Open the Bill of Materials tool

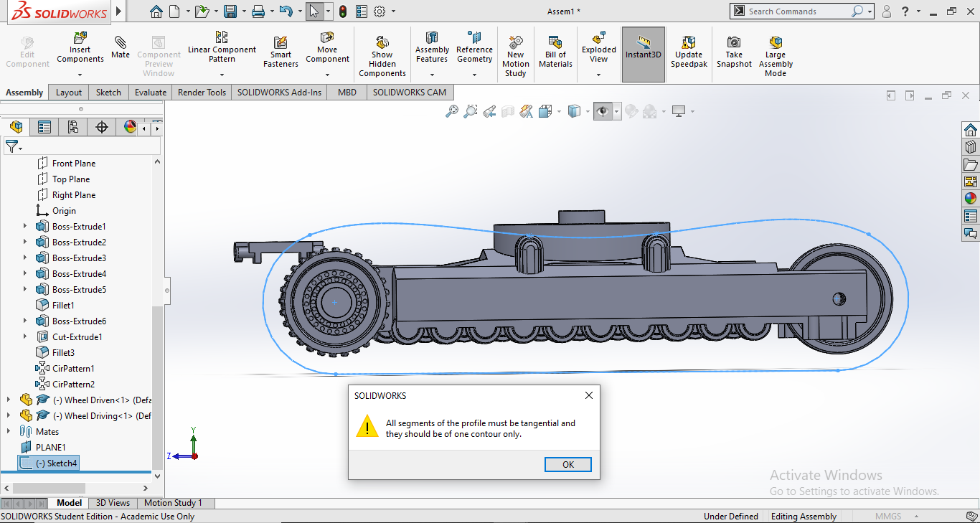click(x=555, y=52)
